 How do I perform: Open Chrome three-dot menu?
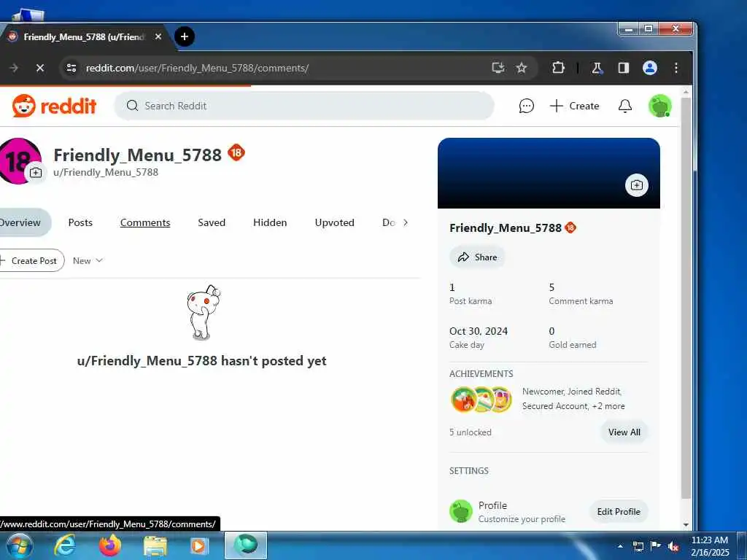click(676, 68)
